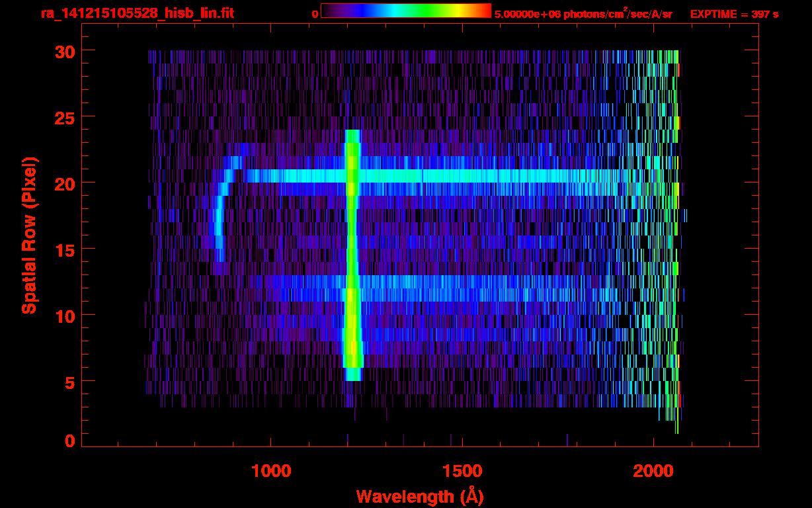Click the bright horizontal spectrum at row 20

[x=433, y=176]
